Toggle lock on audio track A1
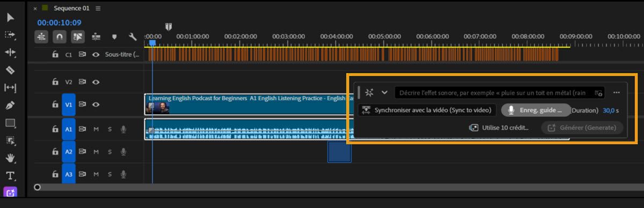The width and height of the screenshot is (644, 208). pos(55,129)
